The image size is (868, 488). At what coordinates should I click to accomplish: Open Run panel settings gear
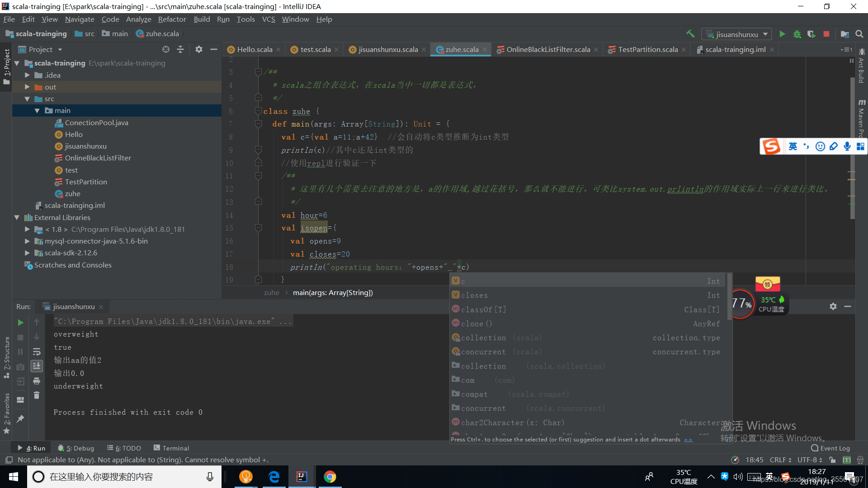(833, 306)
